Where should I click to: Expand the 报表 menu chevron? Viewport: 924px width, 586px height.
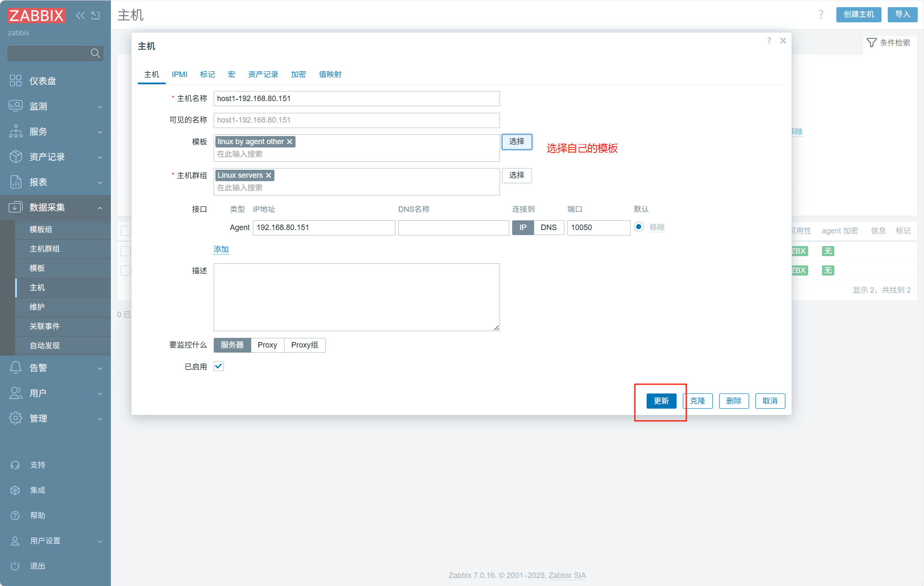[100, 182]
